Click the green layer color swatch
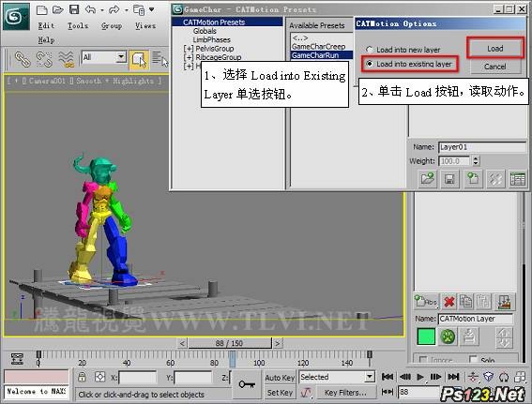 [x=426, y=337]
